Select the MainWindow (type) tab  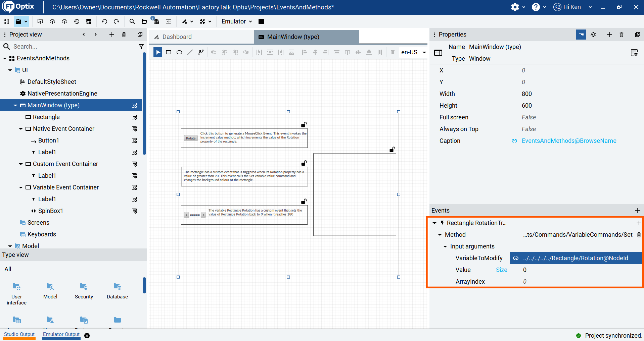pyautogui.click(x=306, y=37)
